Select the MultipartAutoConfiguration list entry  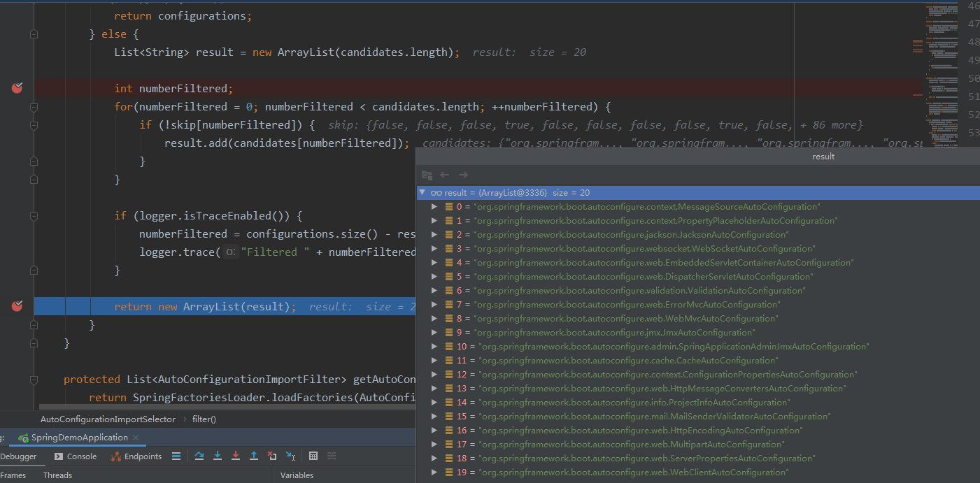click(x=697, y=445)
